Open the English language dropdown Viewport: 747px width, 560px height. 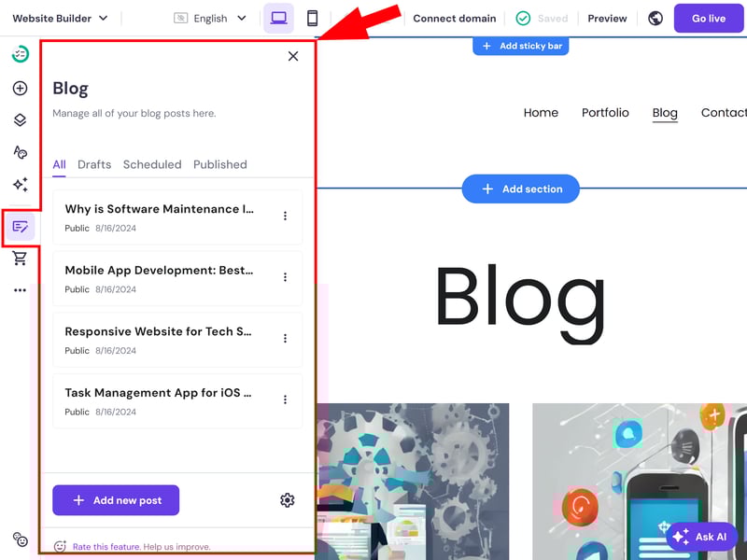[210, 19]
